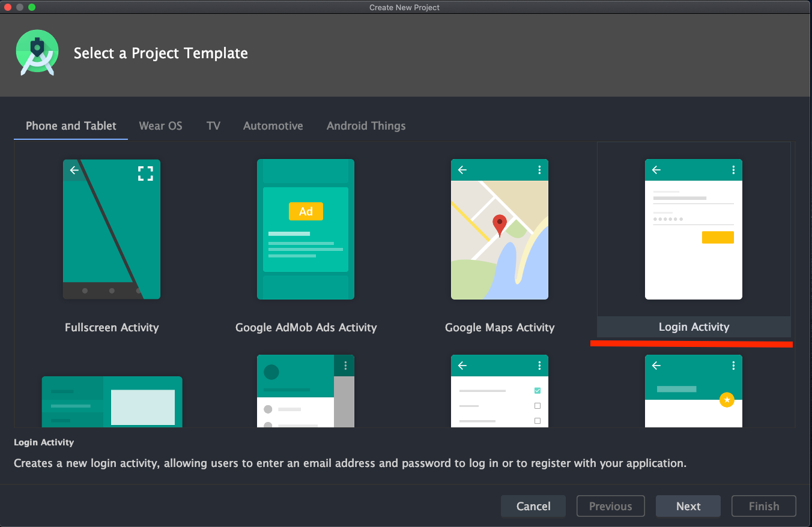Viewport: 812px width, 527px height.
Task: Switch to the TV tab
Action: [x=213, y=126]
